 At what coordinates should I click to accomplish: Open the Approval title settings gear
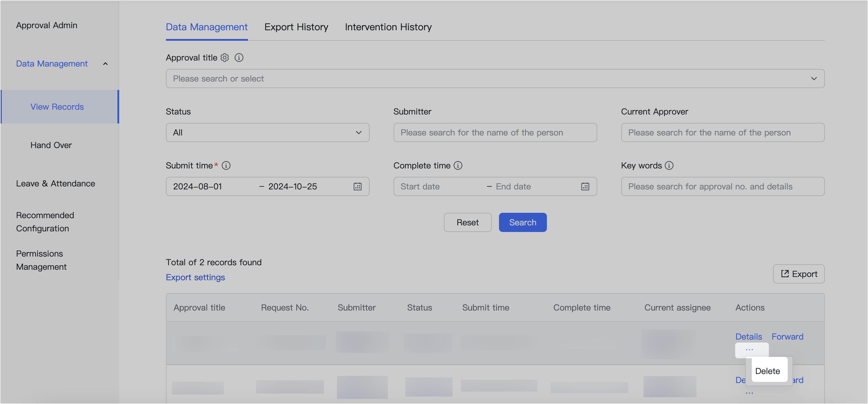pos(224,57)
